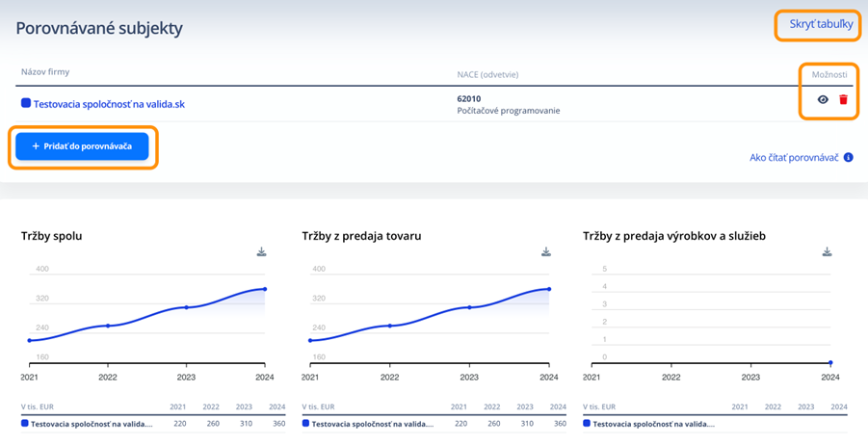Delete the company with the red trash icon
This screenshot has width=868, height=445.
pos(844,99)
